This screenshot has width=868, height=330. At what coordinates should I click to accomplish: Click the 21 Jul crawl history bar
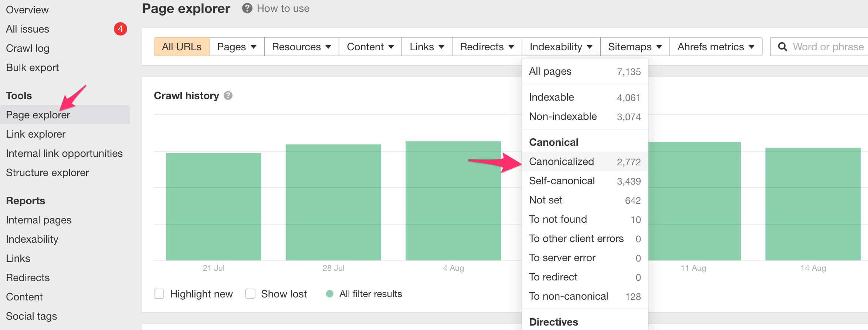point(213,206)
